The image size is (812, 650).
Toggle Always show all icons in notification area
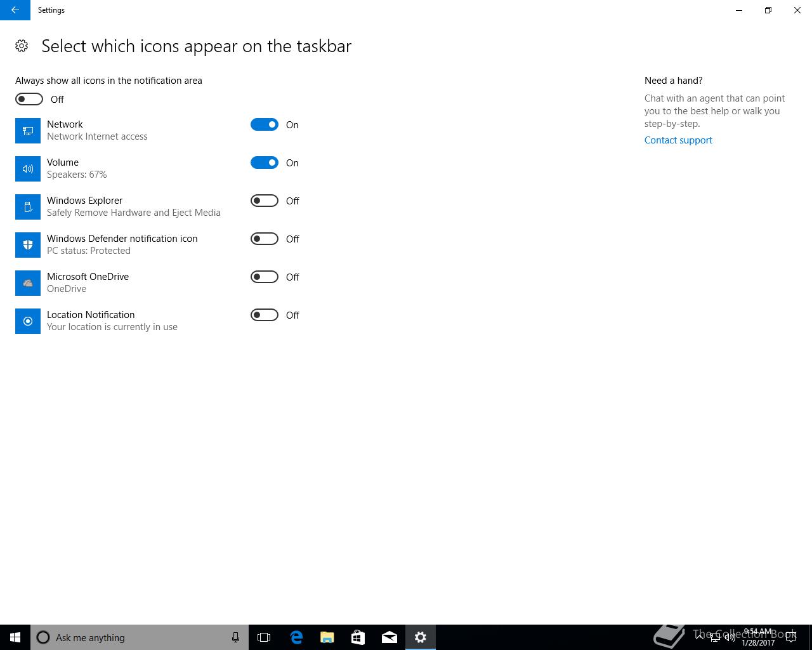(29, 99)
